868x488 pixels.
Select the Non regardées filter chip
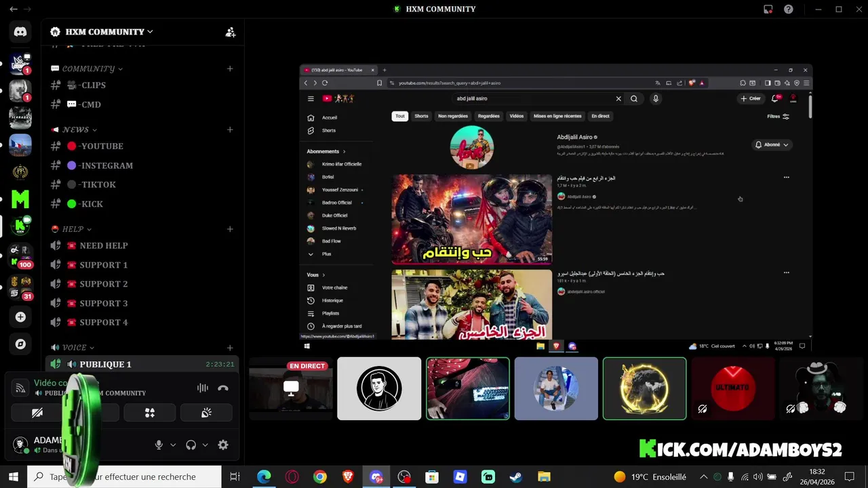(453, 116)
